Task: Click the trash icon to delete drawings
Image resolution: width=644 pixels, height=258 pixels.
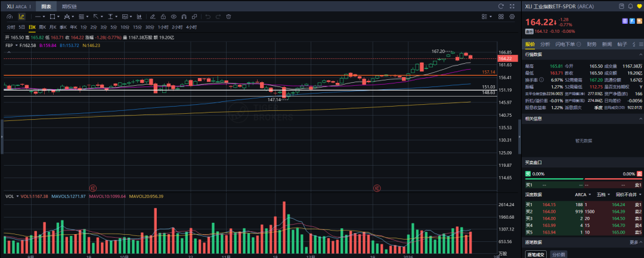Action: tap(228, 17)
